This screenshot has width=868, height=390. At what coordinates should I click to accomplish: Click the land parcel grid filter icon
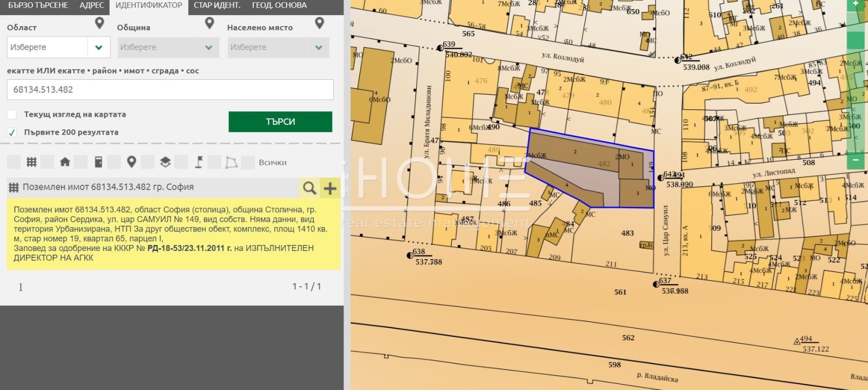pos(31,162)
